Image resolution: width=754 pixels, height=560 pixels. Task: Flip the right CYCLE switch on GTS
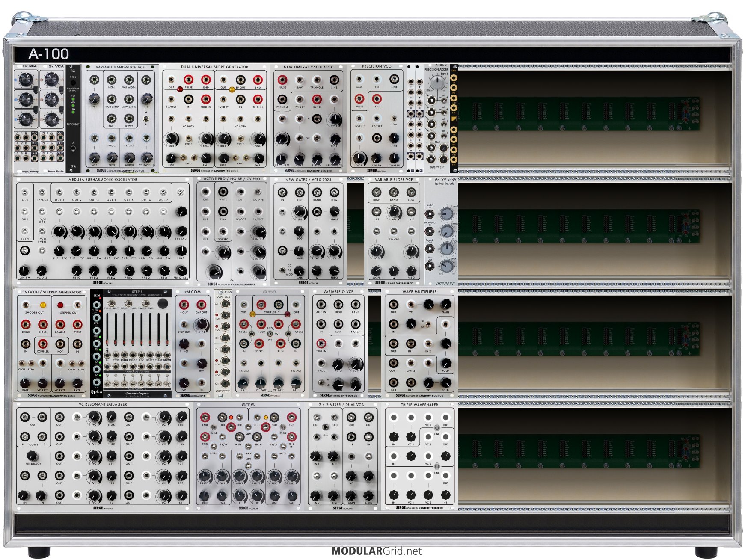pyautogui.click(x=283, y=427)
